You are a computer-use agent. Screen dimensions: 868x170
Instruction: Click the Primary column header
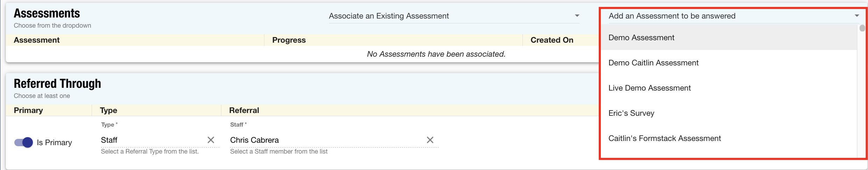click(28, 111)
